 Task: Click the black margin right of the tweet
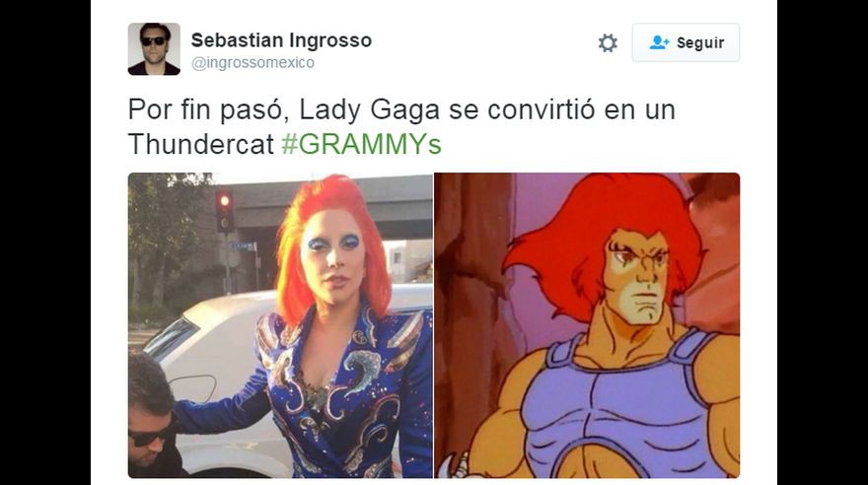click(x=823, y=242)
